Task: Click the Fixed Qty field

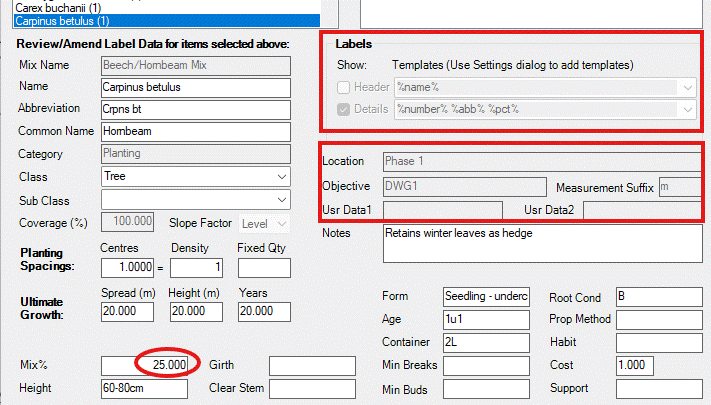Action: point(263,268)
